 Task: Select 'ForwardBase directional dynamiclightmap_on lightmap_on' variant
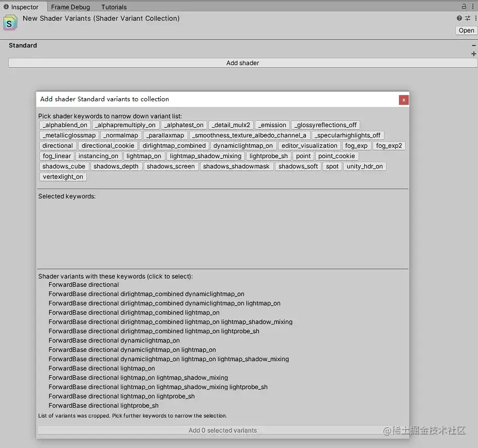(x=132, y=349)
